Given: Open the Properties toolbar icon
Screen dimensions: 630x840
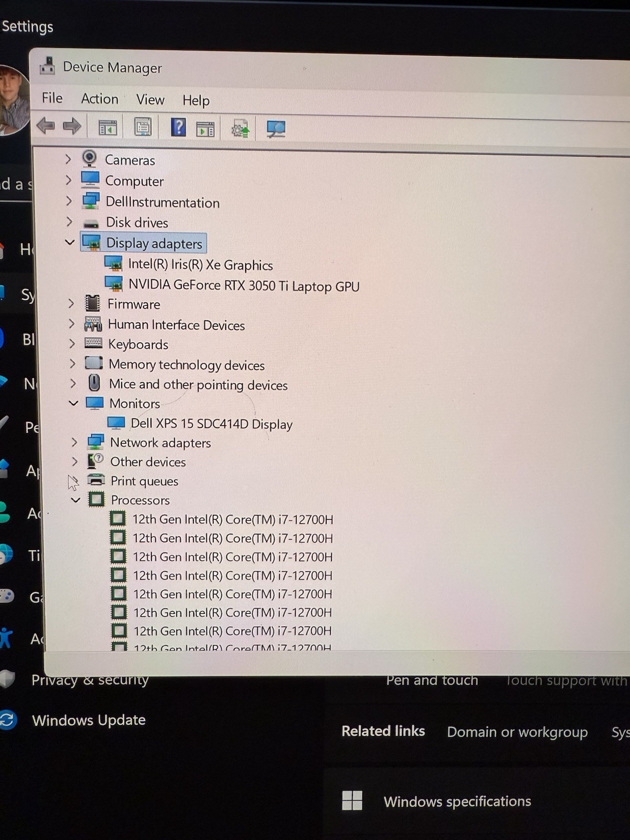Looking at the screenshot, I should point(143,127).
